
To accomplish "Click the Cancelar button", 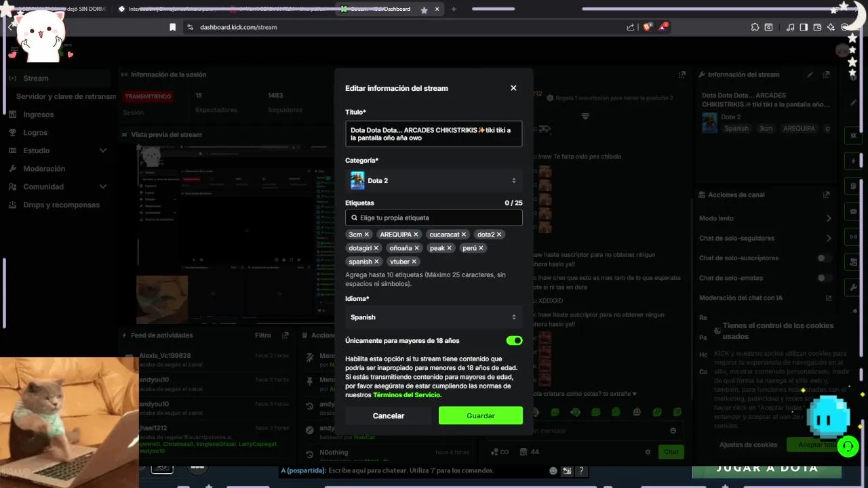I will click(x=389, y=415).
